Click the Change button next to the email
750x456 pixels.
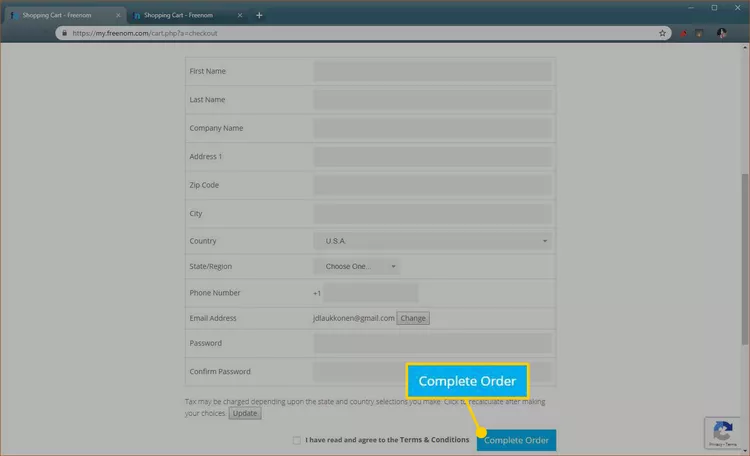point(413,318)
